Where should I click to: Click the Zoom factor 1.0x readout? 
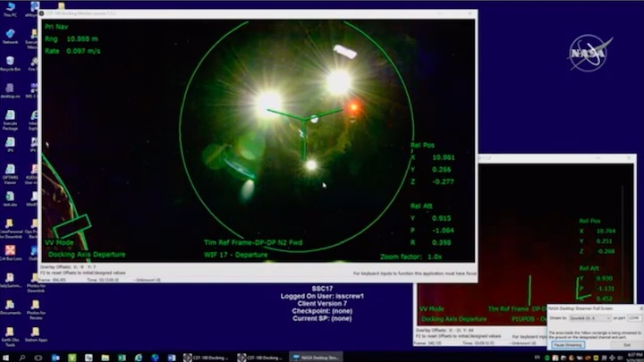click(x=411, y=257)
